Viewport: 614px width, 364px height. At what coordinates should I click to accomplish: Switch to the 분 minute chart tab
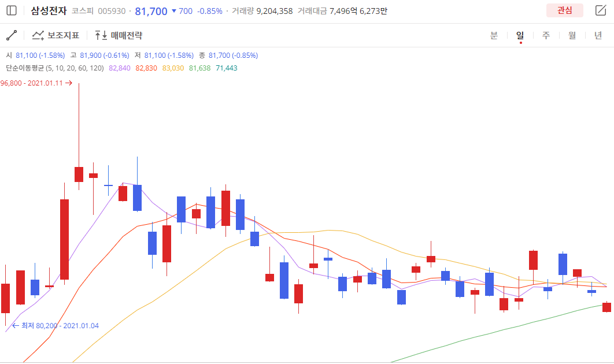coord(494,35)
